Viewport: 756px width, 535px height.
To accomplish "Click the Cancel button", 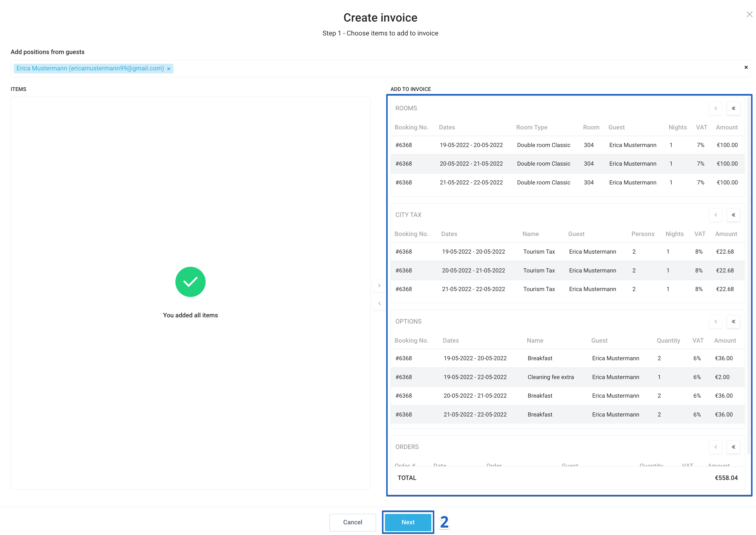I will click(353, 522).
